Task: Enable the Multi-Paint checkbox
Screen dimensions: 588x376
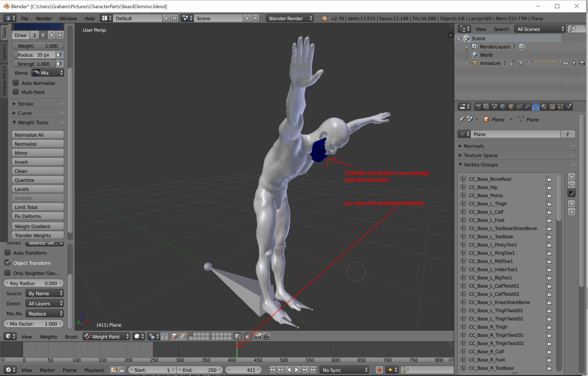Action: [x=16, y=92]
